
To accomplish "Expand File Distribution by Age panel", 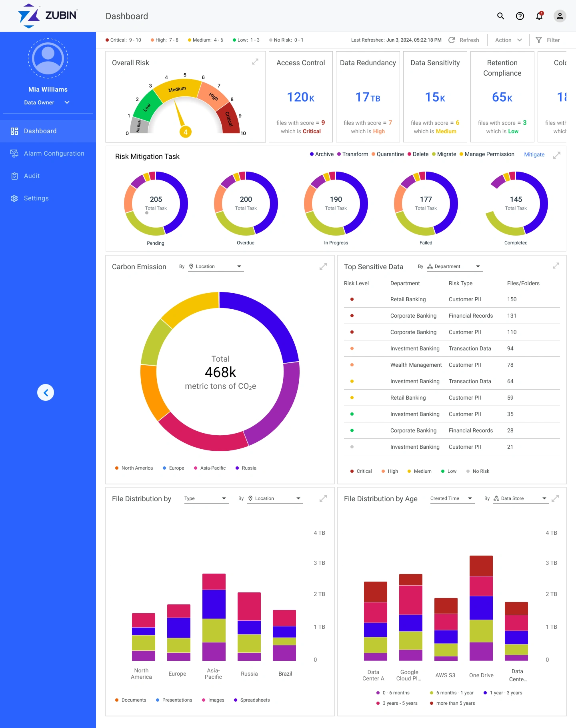I will [x=555, y=498].
